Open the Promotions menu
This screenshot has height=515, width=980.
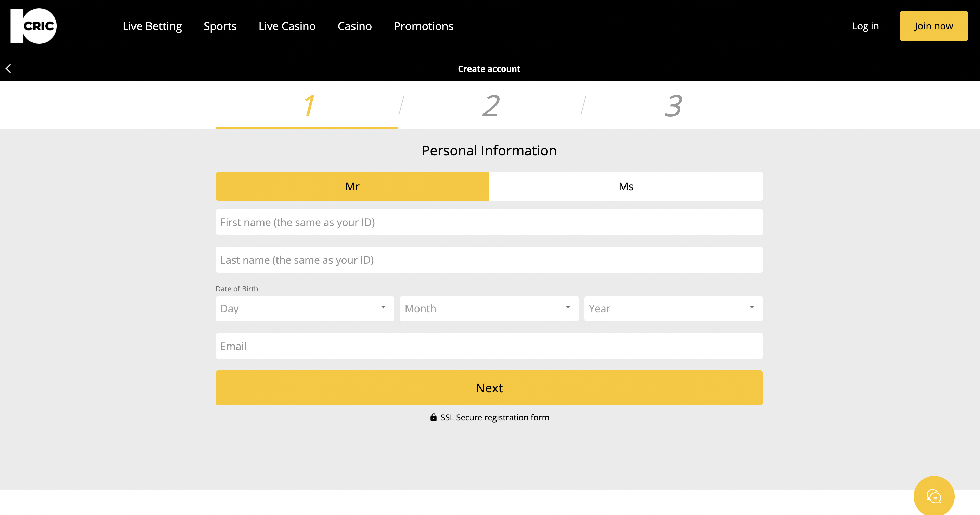(423, 26)
